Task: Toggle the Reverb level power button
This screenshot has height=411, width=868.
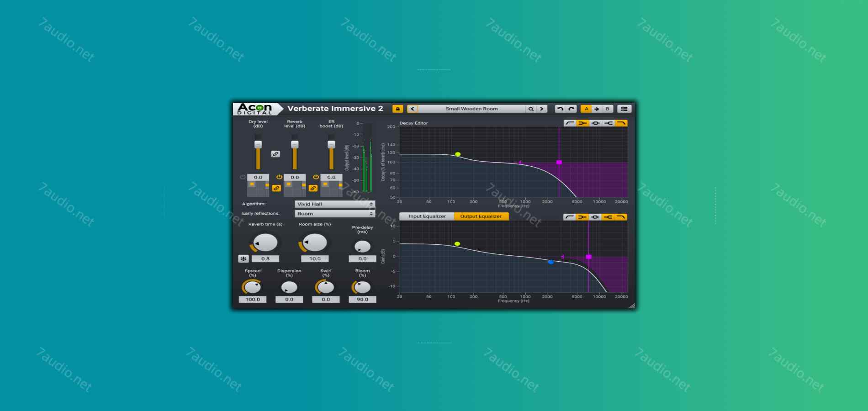Action: coord(279,177)
